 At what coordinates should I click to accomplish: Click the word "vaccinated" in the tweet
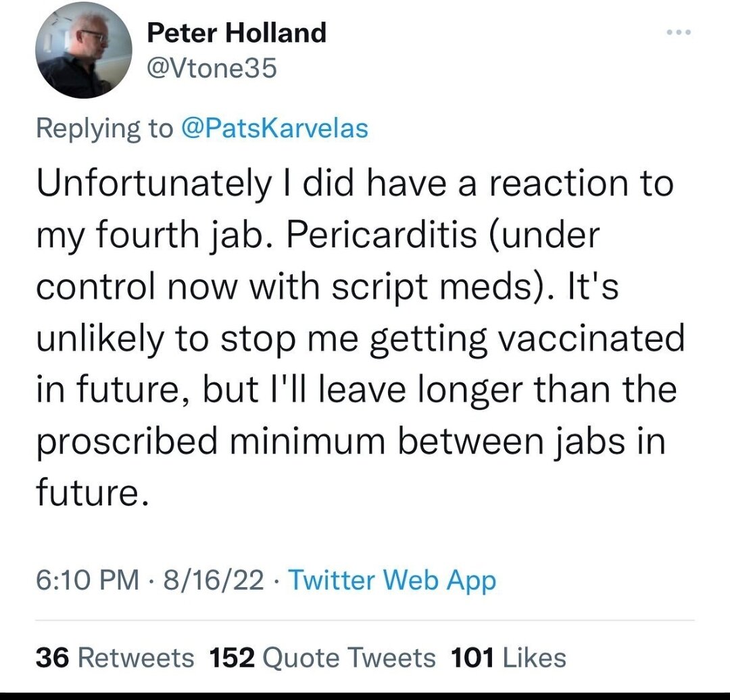(x=592, y=339)
